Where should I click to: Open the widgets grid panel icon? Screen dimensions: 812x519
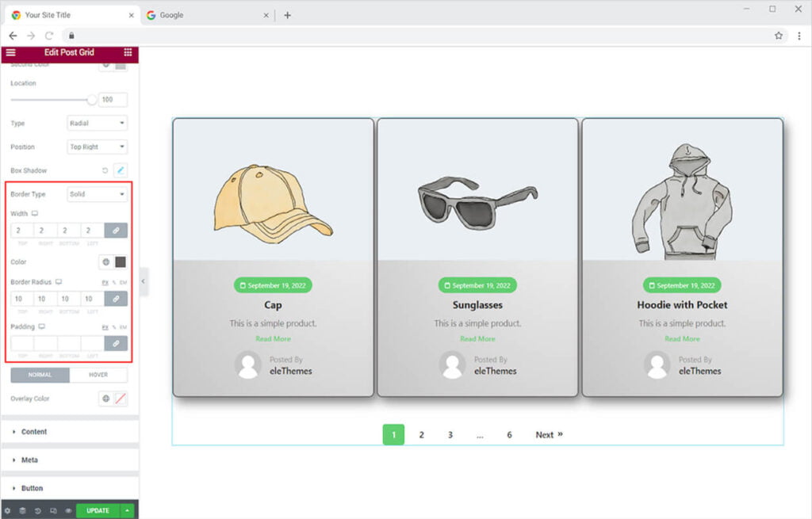pos(128,52)
